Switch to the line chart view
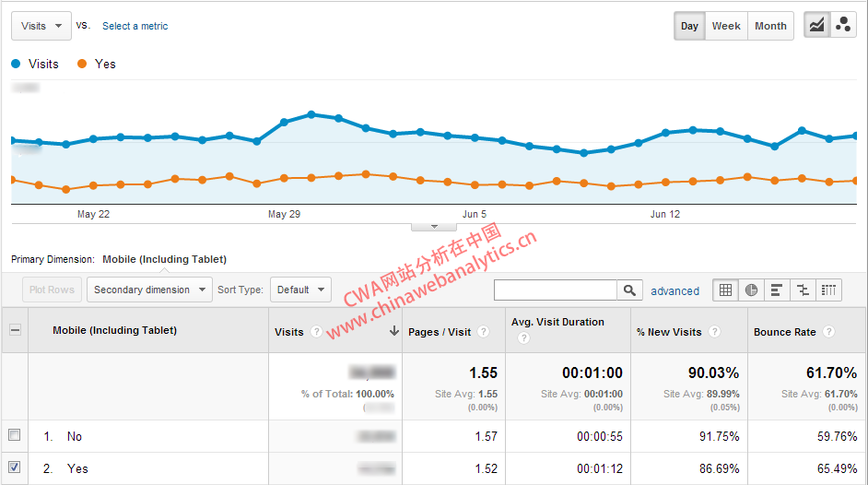Viewport: 868px width, 485px height. (x=816, y=26)
